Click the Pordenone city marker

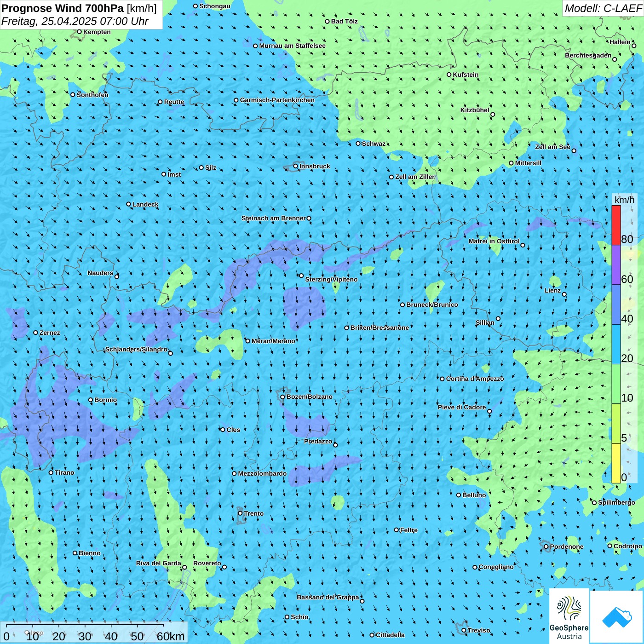click(x=546, y=547)
